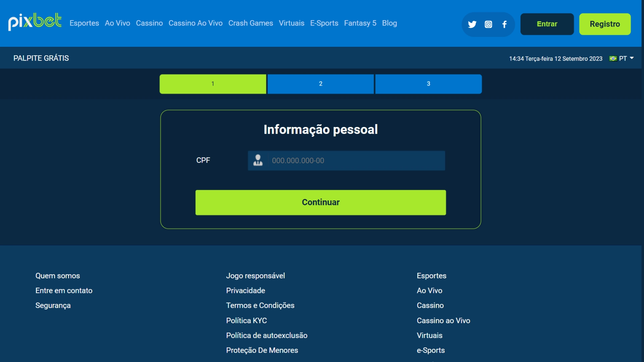
Task: Click the CPF input field
Action: tap(346, 161)
